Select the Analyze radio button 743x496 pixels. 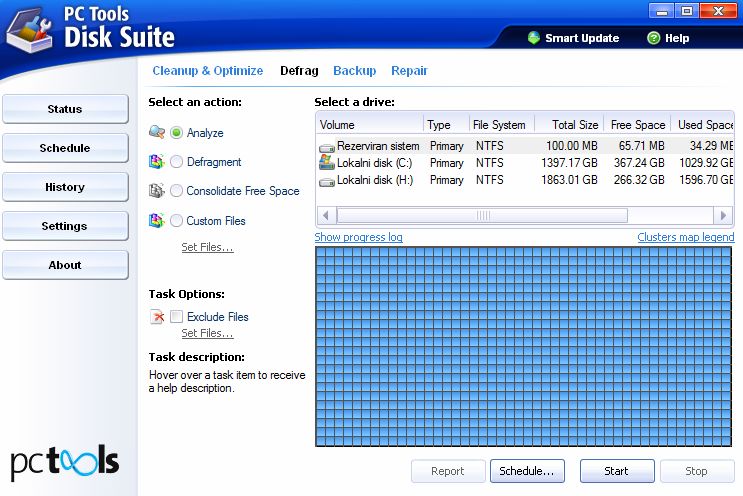[x=176, y=133]
